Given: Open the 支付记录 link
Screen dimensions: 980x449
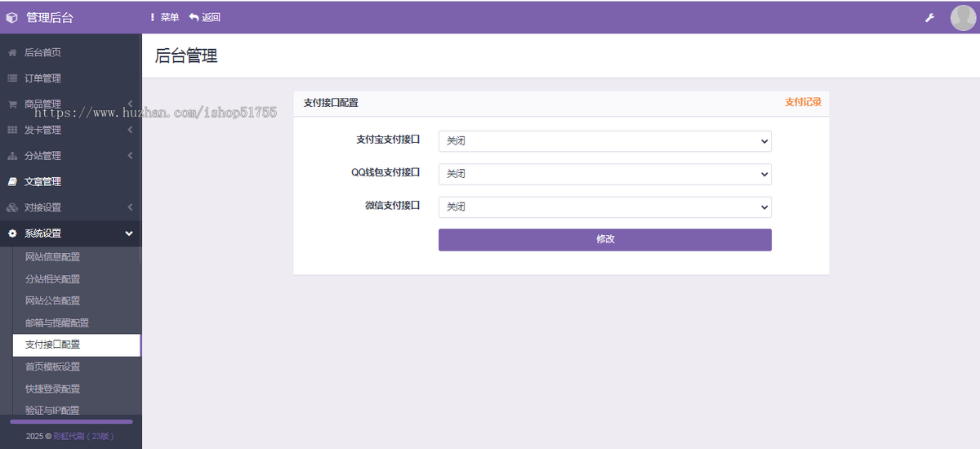Looking at the screenshot, I should (803, 103).
